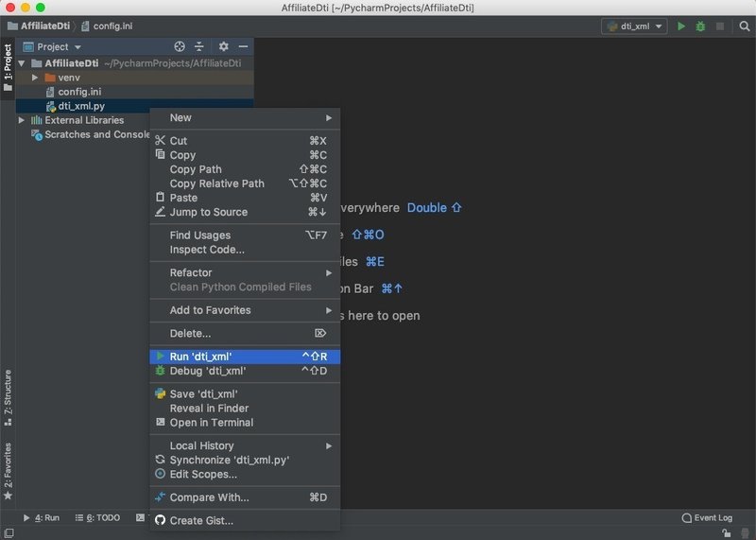Screen dimensions: 756x540
Task: Locate current file with crosshair target icon
Action: click(180, 46)
